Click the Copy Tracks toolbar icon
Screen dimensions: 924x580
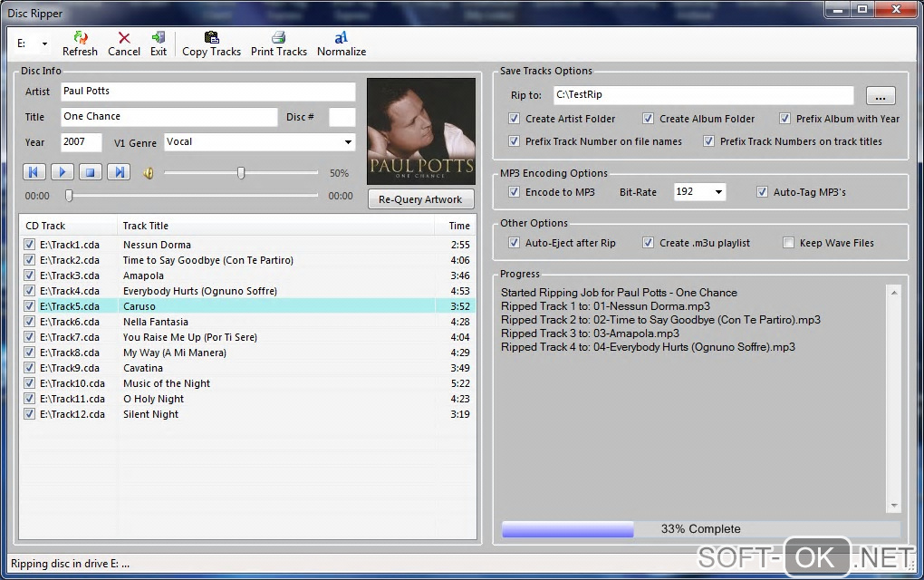point(211,38)
